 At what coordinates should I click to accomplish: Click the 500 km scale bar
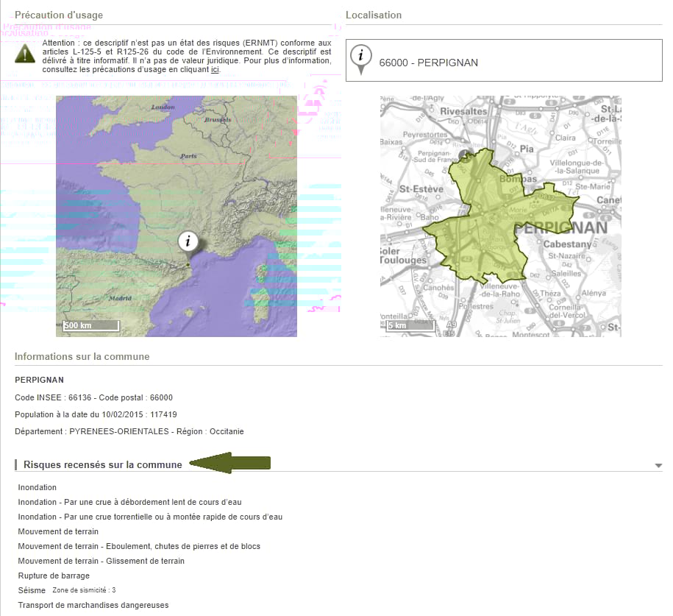point(91,325)
